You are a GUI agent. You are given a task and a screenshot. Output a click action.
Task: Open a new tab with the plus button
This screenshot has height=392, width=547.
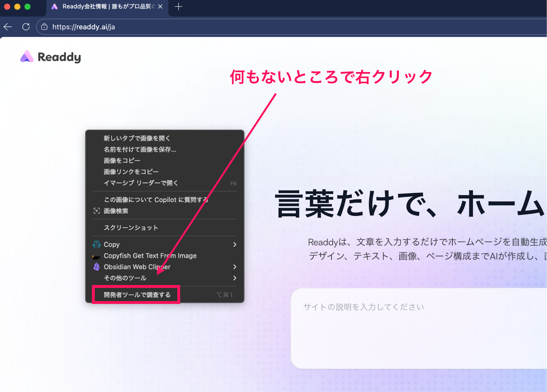tap(178, 6)
